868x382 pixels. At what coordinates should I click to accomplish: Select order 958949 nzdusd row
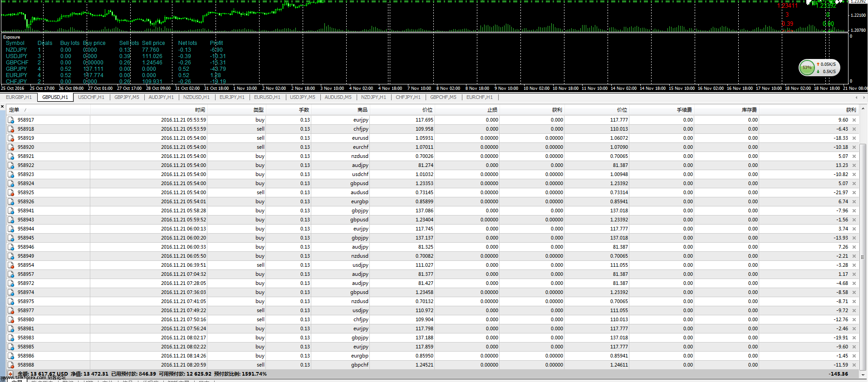click(432, 256)
